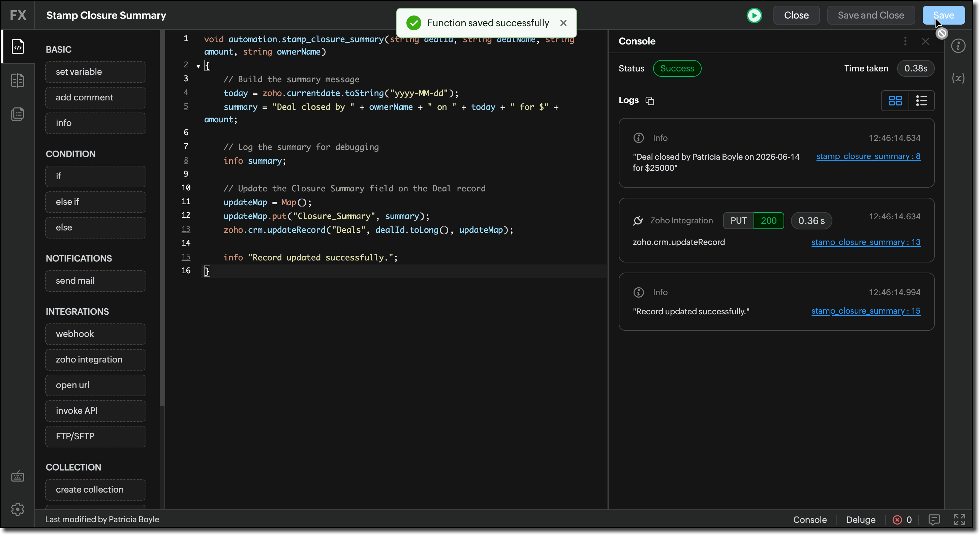Open the variables (x) icon on the right rail
The width and height of the screenshot is (980, 535).
(958, 78)
